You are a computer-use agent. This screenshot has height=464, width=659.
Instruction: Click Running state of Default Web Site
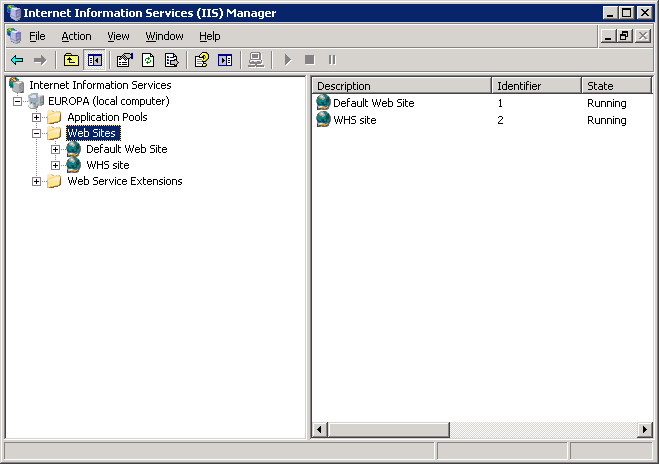coord(606,103)
